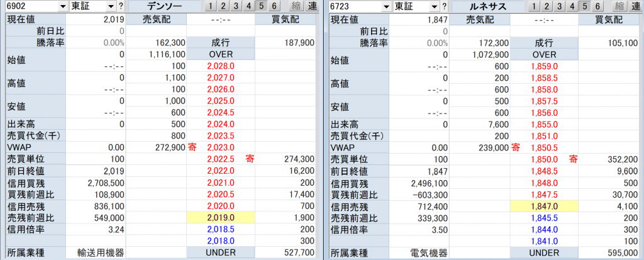Click the ? help icon in Denso panel
Screen dimensions: 644x260
click(120, 6)
